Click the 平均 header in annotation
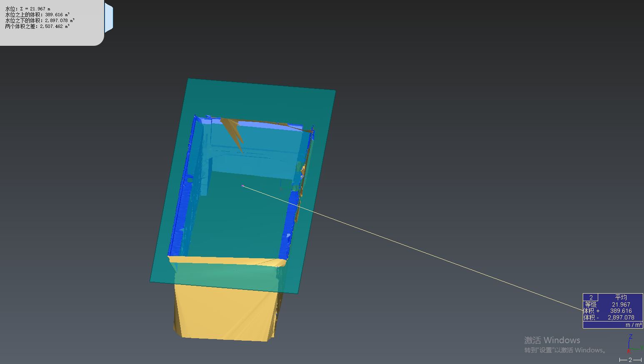The width and height of the screenshot is (644, 364). 621,297
